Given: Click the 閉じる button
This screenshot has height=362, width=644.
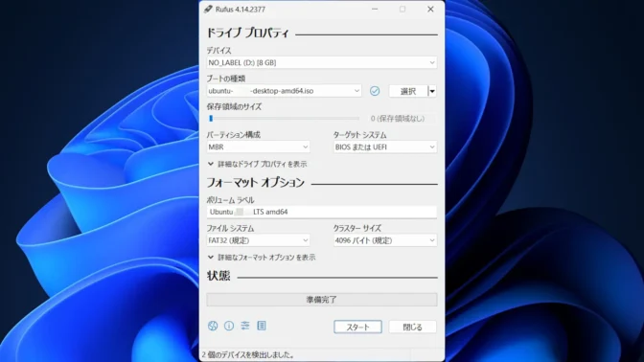Looking at the screenshot, I should pyautogui.click(x=412, y=328).
